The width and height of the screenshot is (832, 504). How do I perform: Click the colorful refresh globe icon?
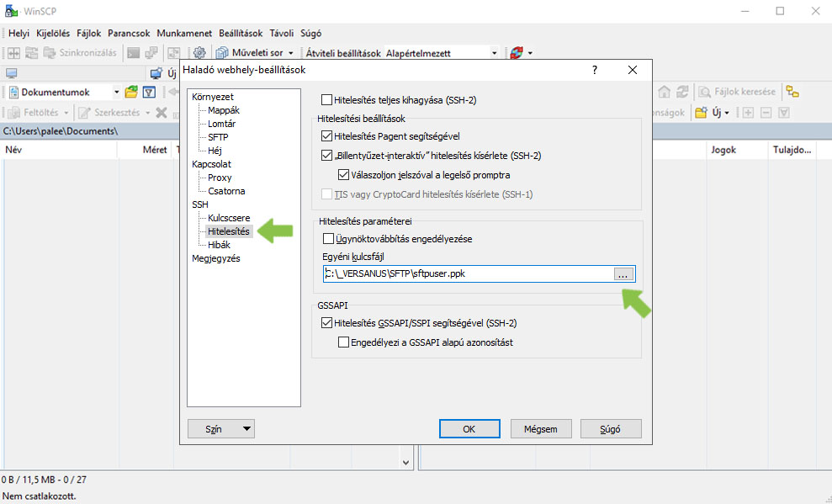[517, 53]
